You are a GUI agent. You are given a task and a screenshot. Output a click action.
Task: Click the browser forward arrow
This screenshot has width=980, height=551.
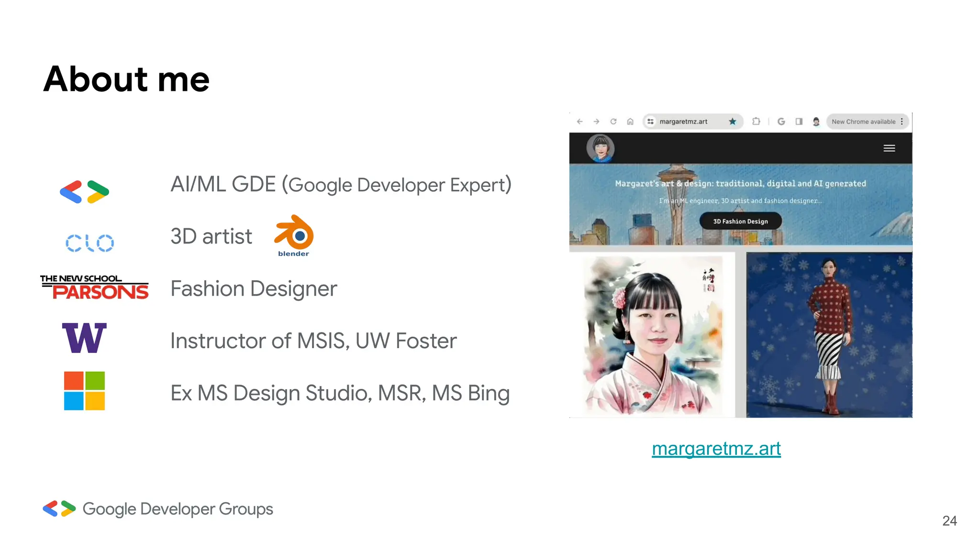pyautogui.click(x=597, y=121)
